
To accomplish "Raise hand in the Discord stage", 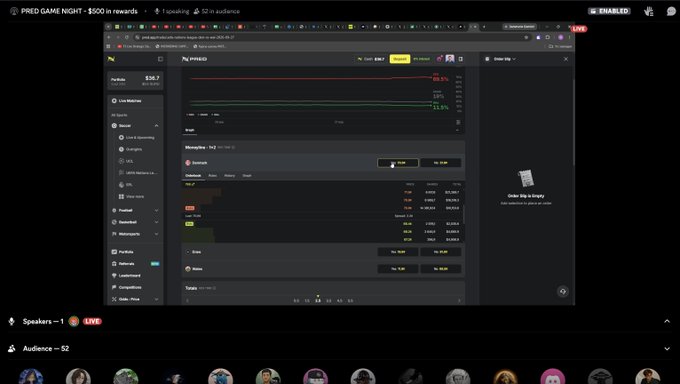I will click(649, 11).
